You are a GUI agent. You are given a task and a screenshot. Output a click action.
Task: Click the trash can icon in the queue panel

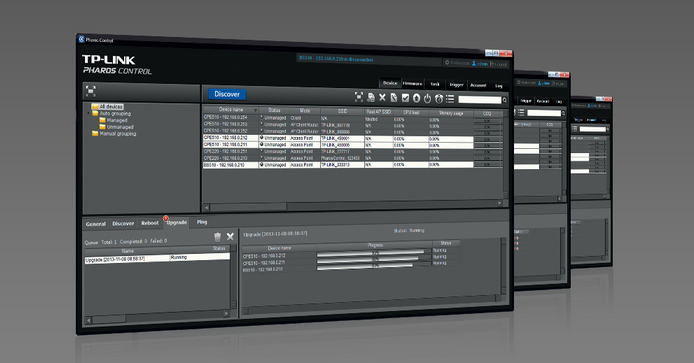(x=217, y=237)
